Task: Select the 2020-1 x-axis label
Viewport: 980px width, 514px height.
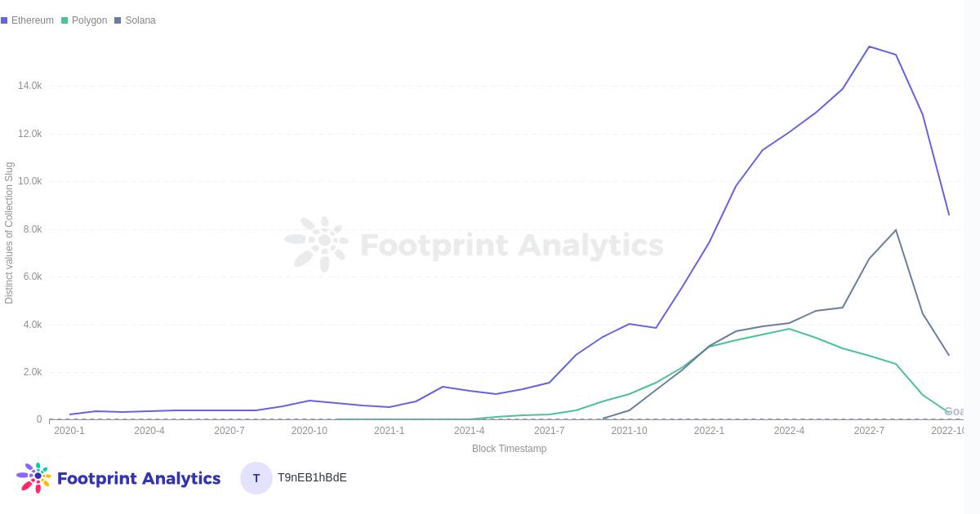Action: point(69,431)
